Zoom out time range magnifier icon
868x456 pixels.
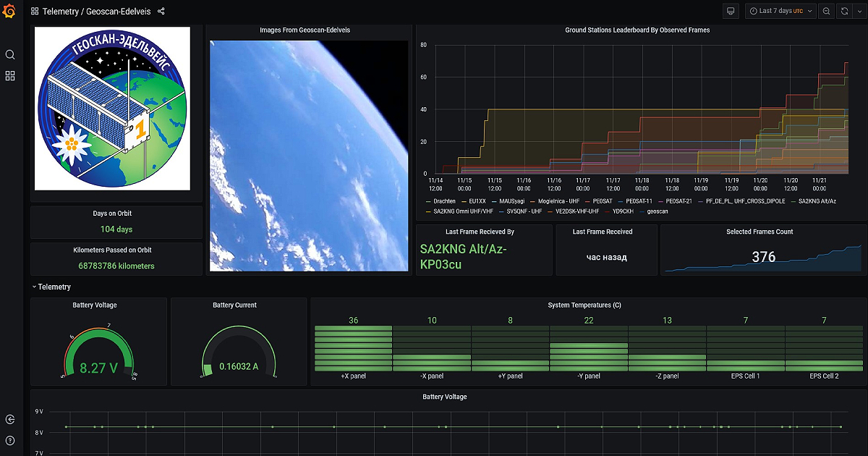tap(826, 11)
